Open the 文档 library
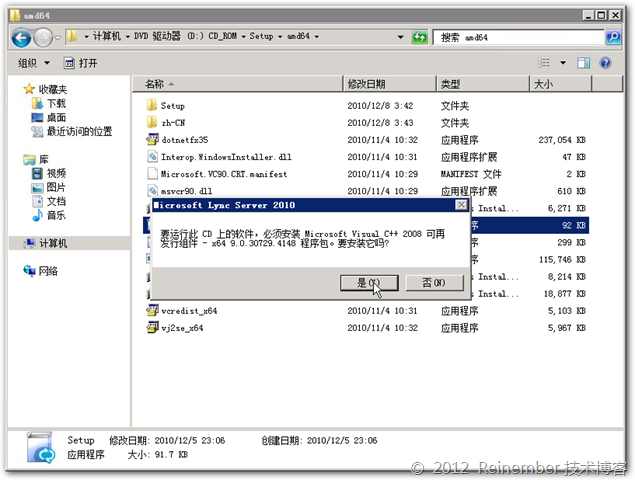This screenshot has height=480, width=635. (x=56, y=201)
